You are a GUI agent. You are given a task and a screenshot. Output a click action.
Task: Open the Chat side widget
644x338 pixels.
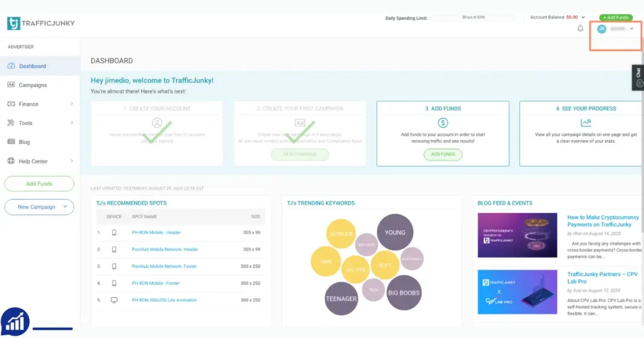point(638,77)
